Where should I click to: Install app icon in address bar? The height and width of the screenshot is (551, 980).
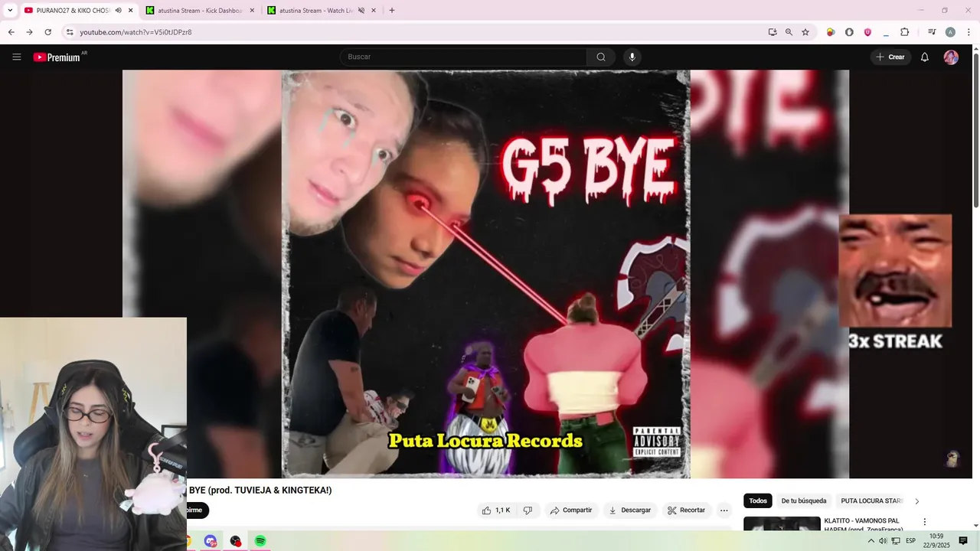click(x=773, y=32)
